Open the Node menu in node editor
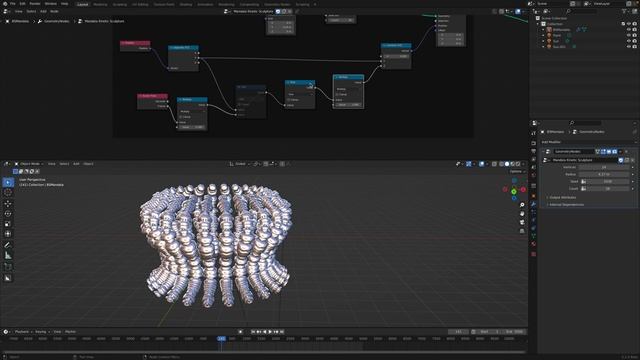The height and width of the screenshot is (360, 640). [54, 11]
